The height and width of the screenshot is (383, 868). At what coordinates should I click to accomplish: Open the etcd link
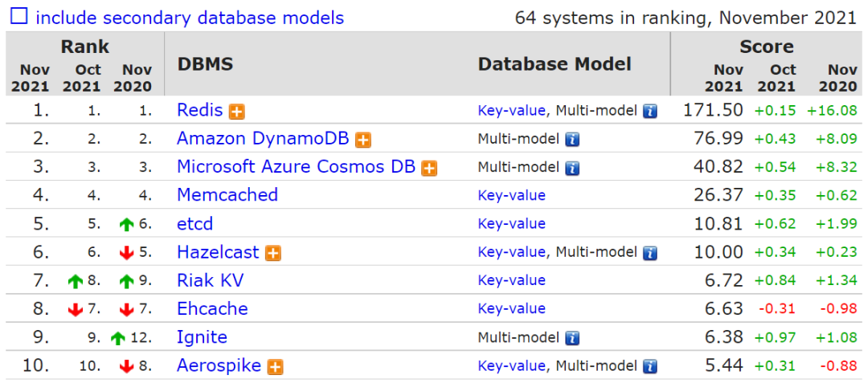pos(194,224)
